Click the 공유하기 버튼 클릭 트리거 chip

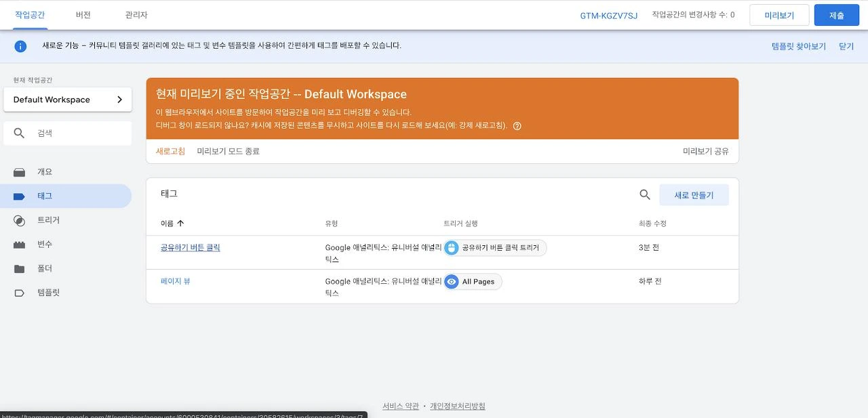click(x=495, y=248)
